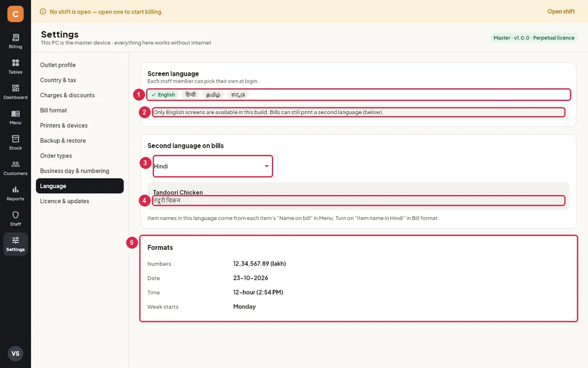Open the Order types settings tab

(80, 156)
